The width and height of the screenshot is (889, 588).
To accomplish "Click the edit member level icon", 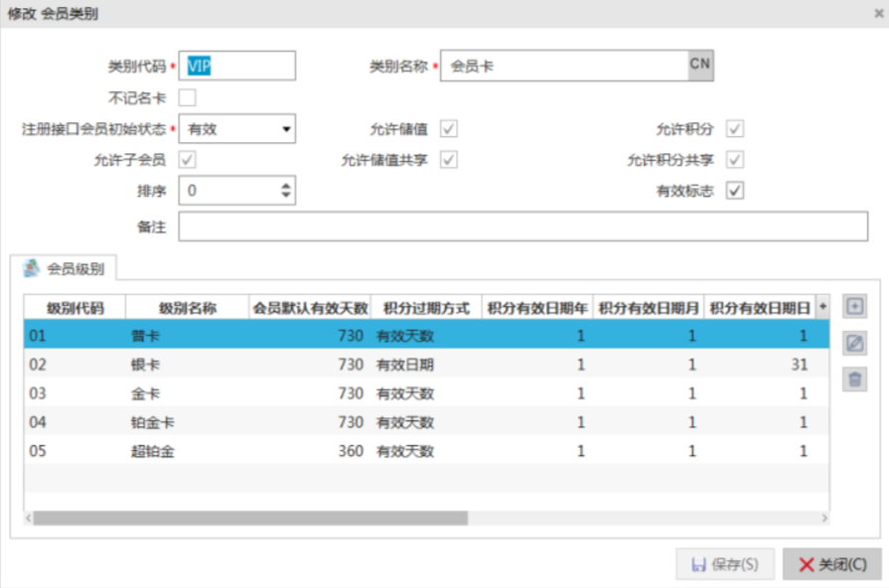I will point(854,343).
